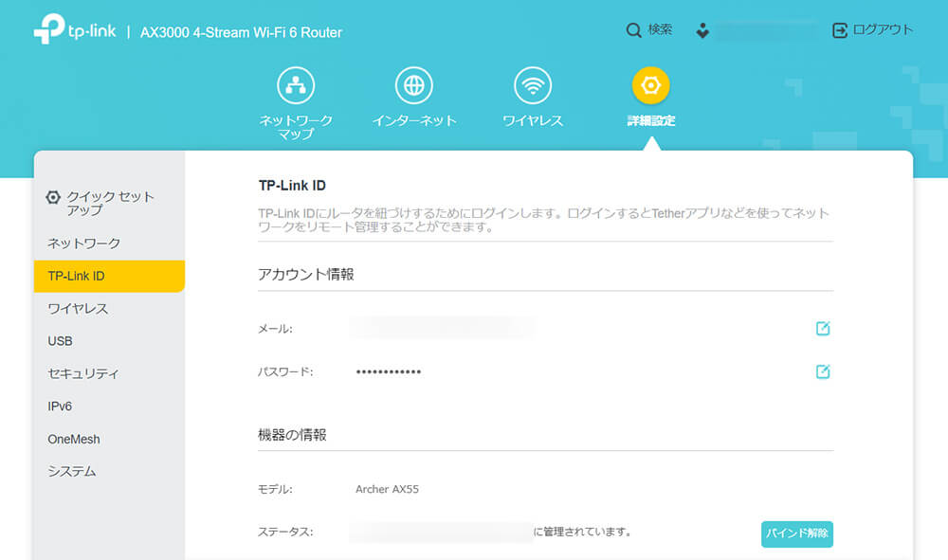The width and height of the screenshot is (948, 560).
Task: Click the バインド解除 button
Action: click(797, 534)
